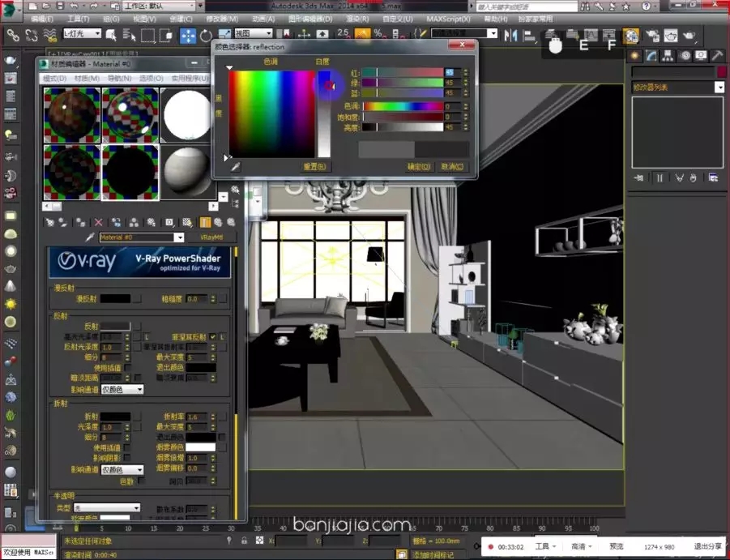Screen dimensions: 730x560
Task: Open the 渲染(R) menu
Action: click(x=357, y=19)
